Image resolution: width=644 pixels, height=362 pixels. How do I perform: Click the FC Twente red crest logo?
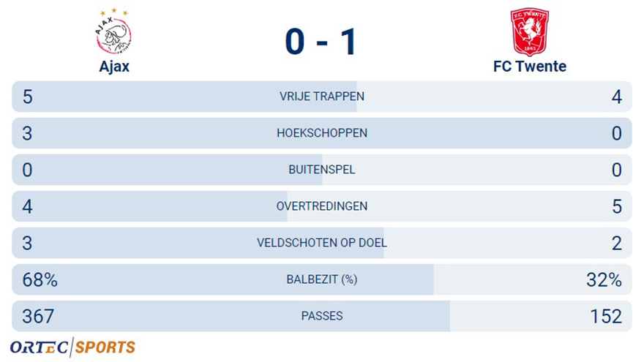[x=529, y=32]
